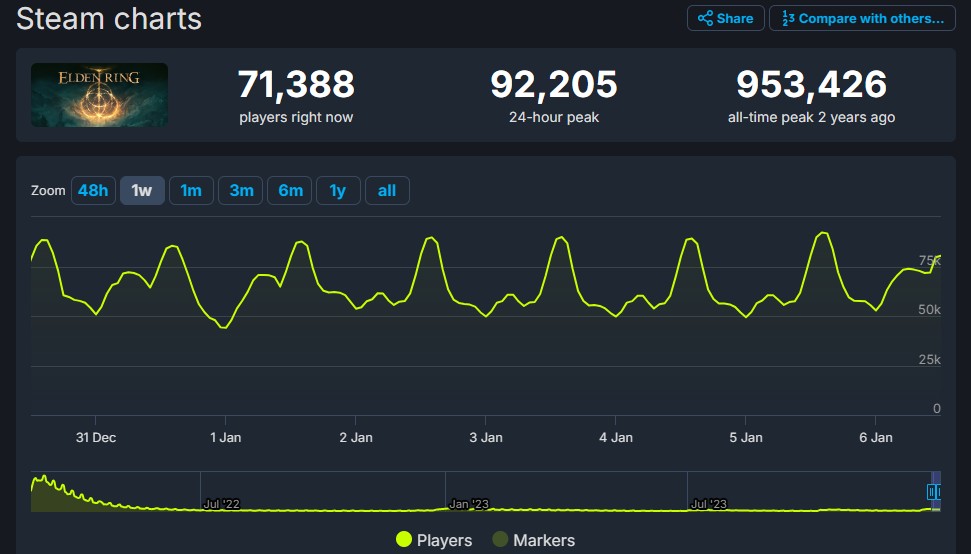971x554 pixels.
Task: Switch chart zoom to 1m
Action: (191, 190)
